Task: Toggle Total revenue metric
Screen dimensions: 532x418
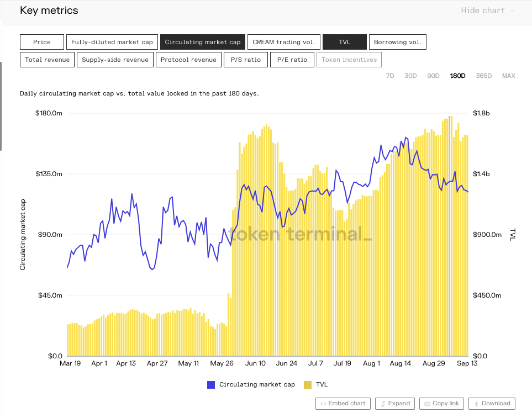Action: [x=47, y=60]
